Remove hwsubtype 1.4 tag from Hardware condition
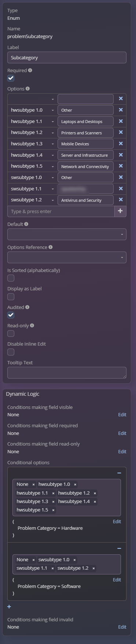136x644 pixels. point(95,502)
